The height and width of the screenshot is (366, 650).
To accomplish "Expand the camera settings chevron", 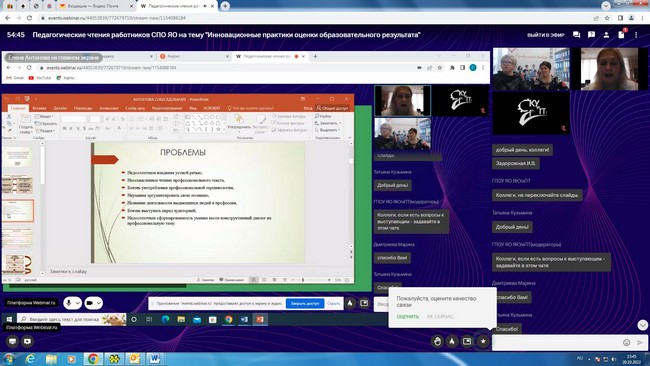I will 99,303.
